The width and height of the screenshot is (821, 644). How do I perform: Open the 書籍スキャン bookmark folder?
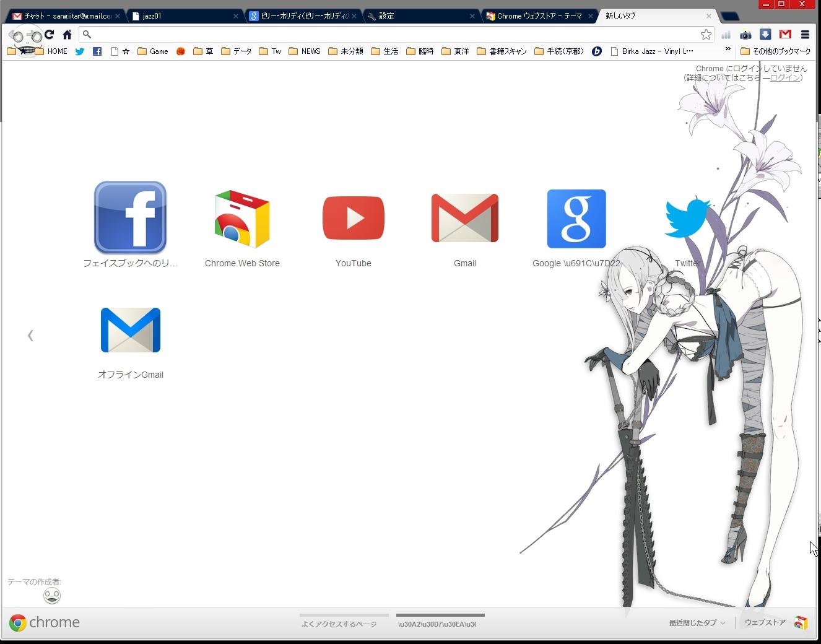[x=502, y=51]
